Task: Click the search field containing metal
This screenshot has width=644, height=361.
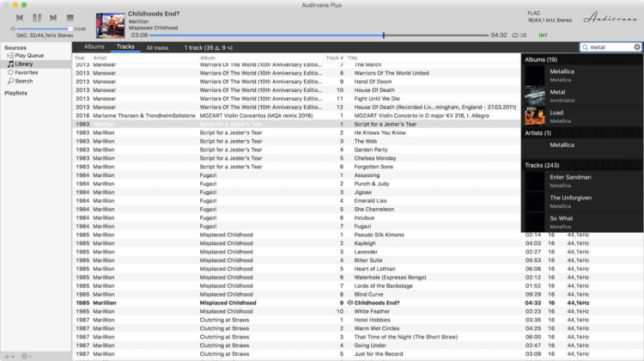Action: coord(610,47)
